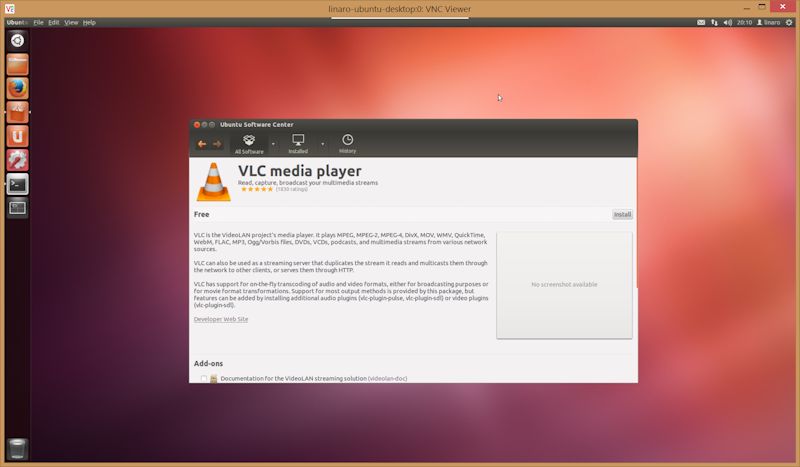Check the videolan-doc add-on checkbox
Image resolution: width=800 pixels, height=467 pixels.
pos(204,379)
